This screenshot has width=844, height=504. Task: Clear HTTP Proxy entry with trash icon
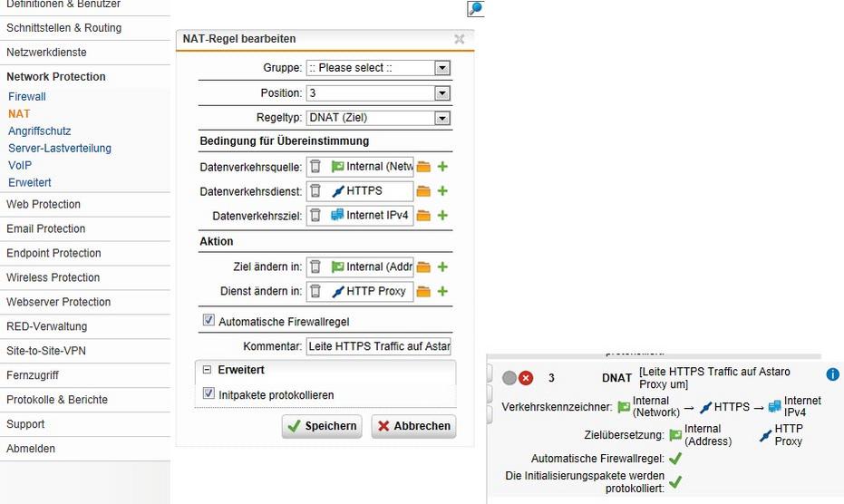[x=315, y=291]
